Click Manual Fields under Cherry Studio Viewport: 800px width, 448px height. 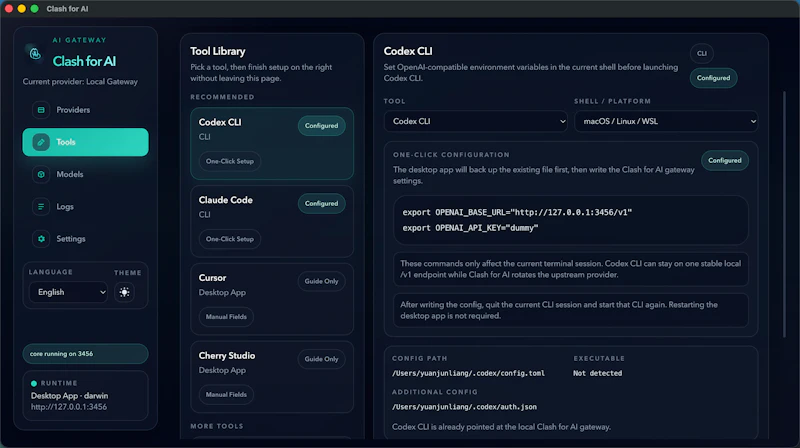[226, 394]
